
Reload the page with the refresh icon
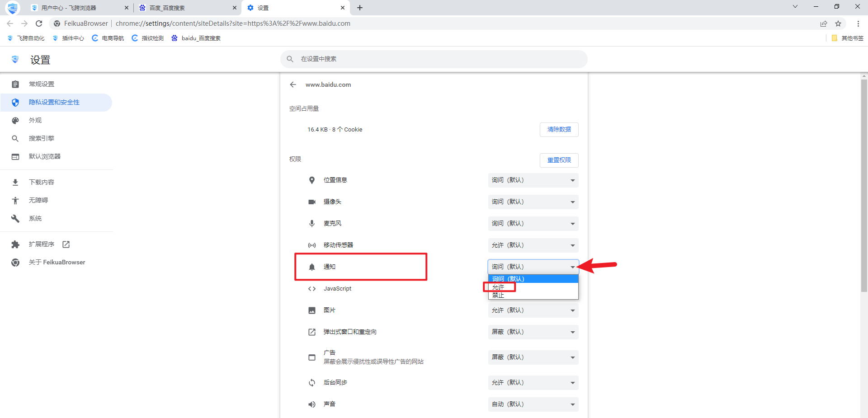pyautogui.click(x=39, y=23)
